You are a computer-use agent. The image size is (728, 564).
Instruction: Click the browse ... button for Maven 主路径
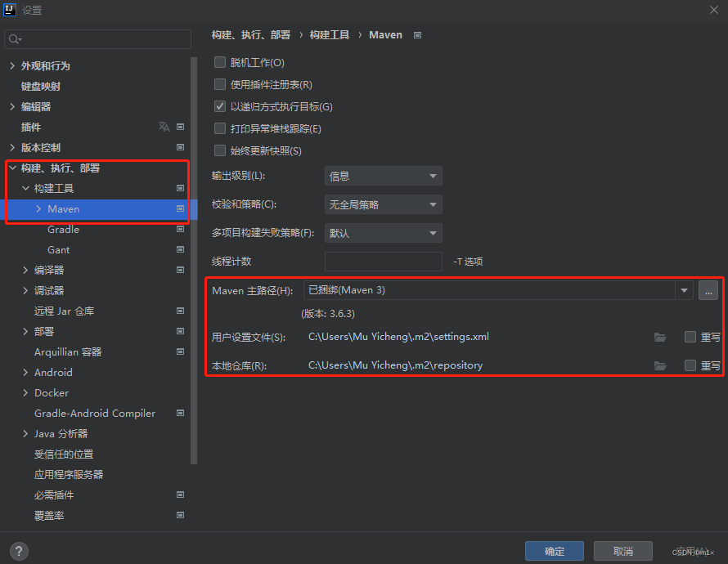click(x=708, y=291)
